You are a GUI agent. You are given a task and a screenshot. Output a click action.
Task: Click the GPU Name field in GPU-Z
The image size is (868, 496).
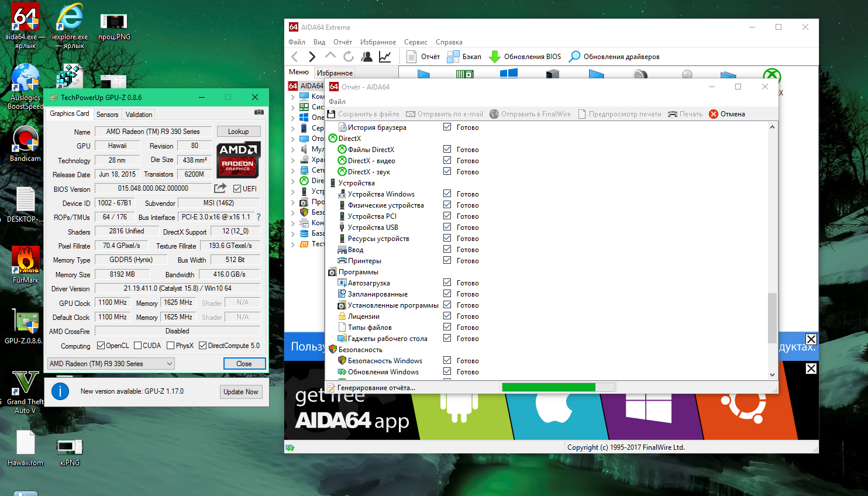pos(153,132)
